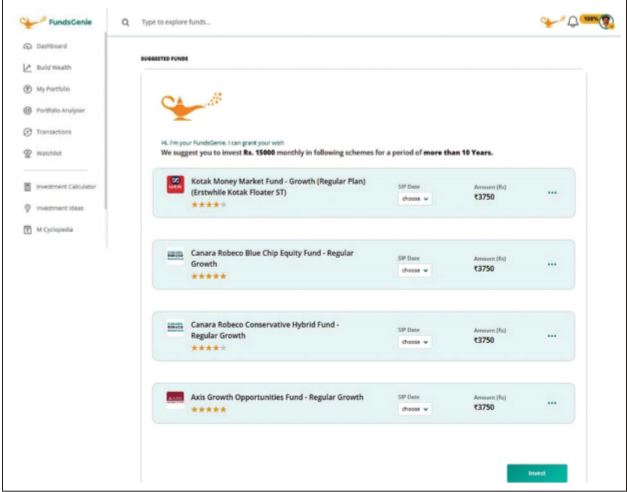
Task: Open Kotak Money Market Fund name
Action: click(278, 187)
